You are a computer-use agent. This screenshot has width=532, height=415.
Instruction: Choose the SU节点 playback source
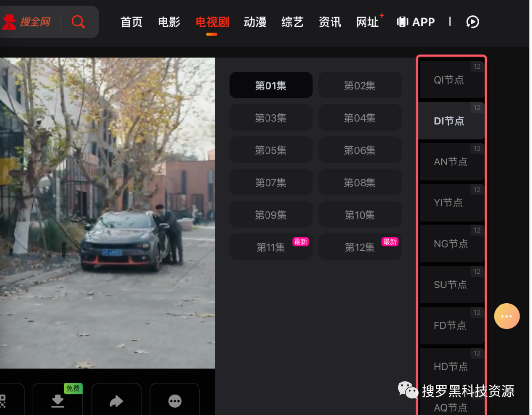pyautogui.click(x=451, y=285)
